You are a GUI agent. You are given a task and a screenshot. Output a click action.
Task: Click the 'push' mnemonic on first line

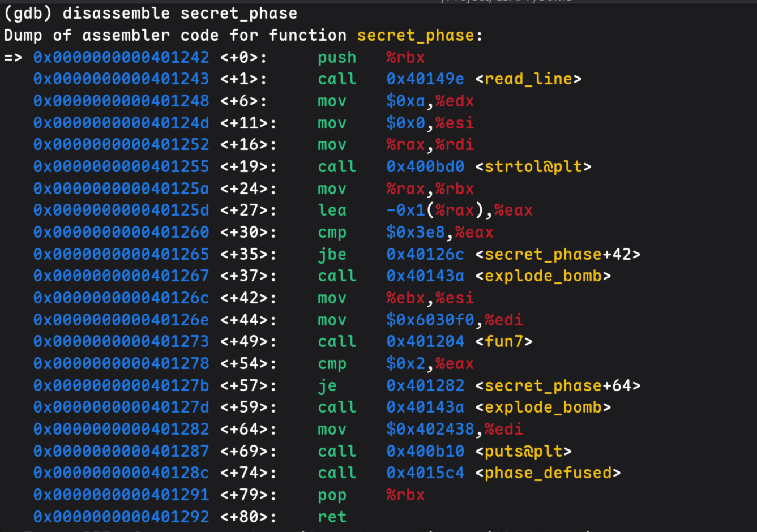337,57
